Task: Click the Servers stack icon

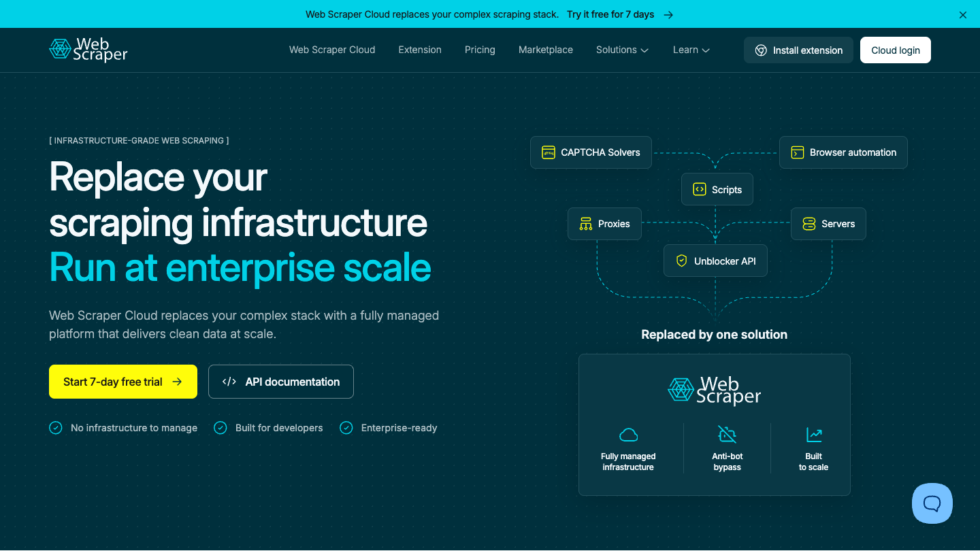Action: (809, 224)
